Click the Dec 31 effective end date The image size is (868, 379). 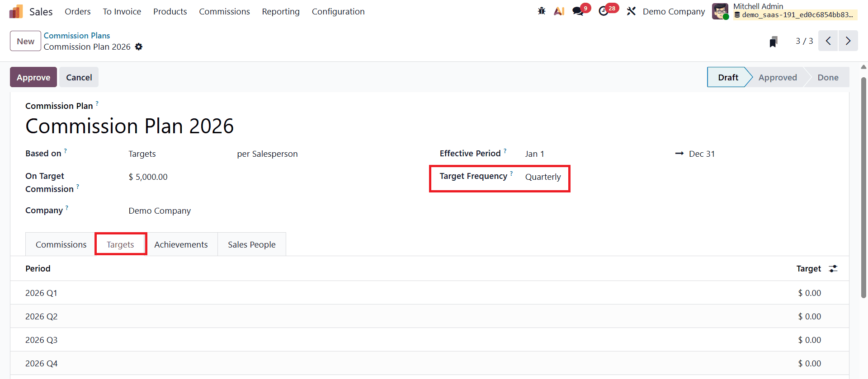point(702,154)
